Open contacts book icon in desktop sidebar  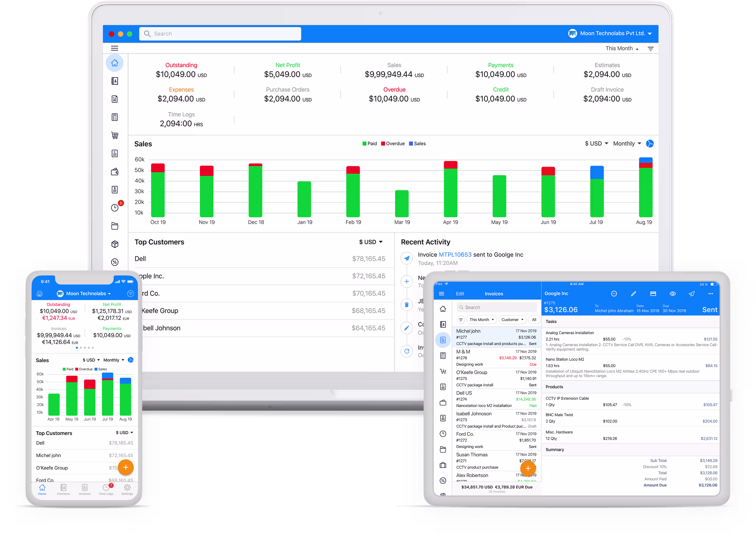[x=115, y=81]
